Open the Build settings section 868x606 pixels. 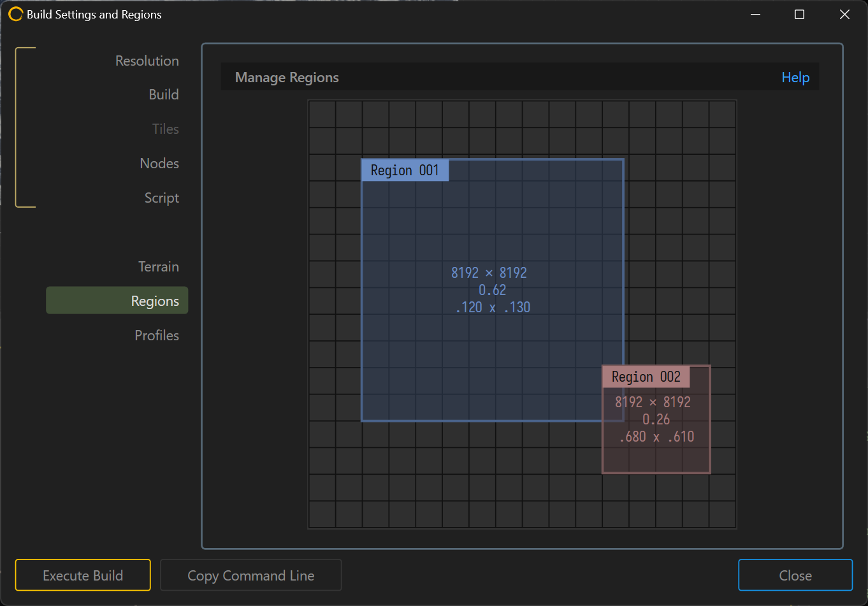pyautogui.click(x=164, y=94)
